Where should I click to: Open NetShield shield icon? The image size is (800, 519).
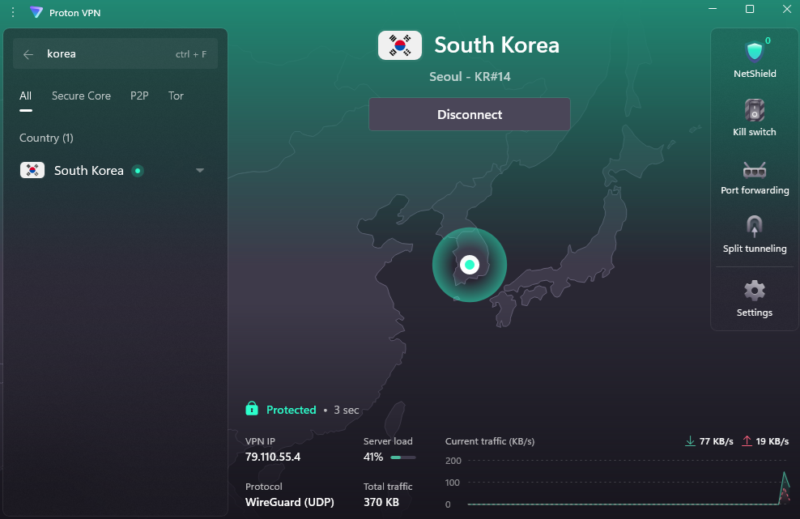[754, 52]
